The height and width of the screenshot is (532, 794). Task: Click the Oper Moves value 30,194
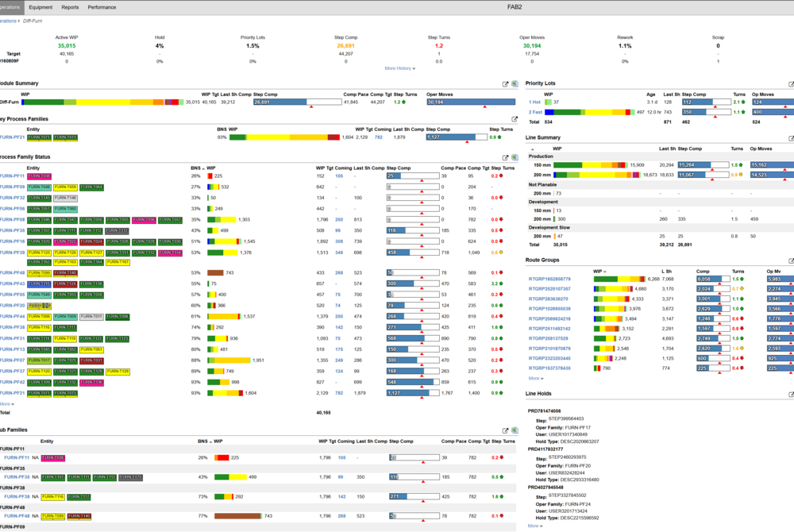click(532, 45)
